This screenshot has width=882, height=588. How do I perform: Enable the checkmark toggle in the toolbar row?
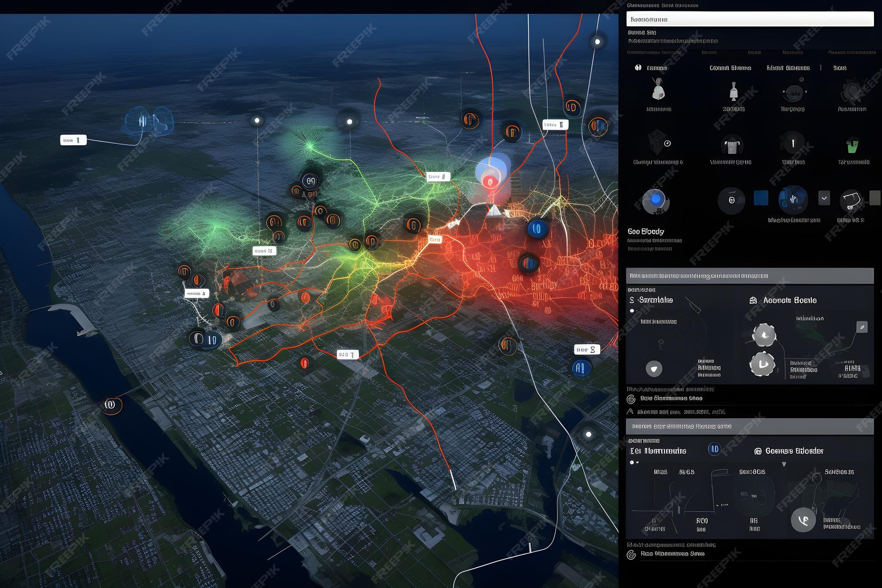click(824, 198)
